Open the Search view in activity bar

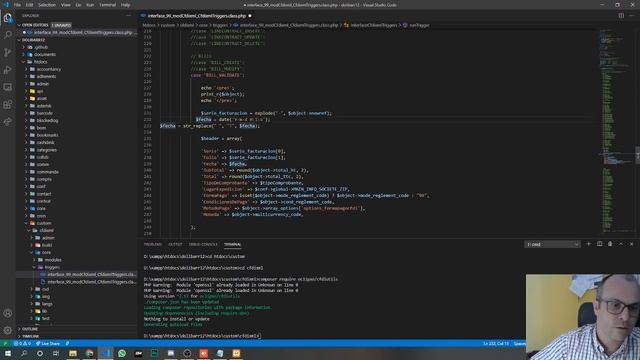(x=8, y=35)
